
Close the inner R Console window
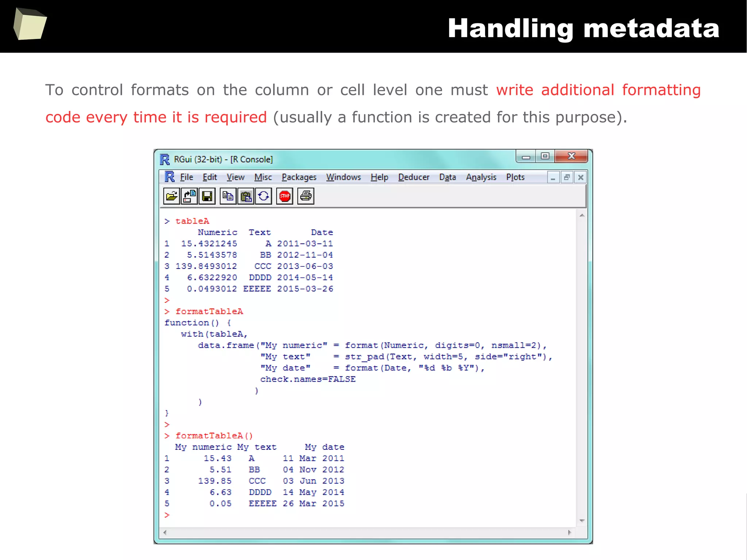click(581, 178)
